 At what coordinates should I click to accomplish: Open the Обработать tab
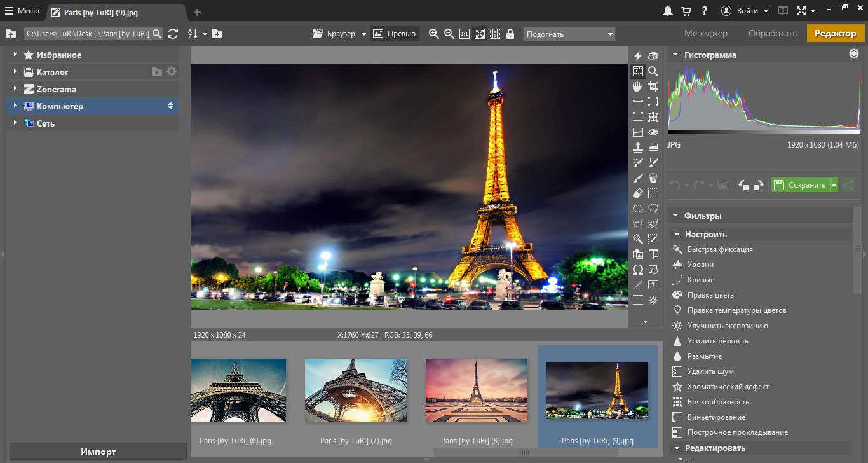point(772,33)
